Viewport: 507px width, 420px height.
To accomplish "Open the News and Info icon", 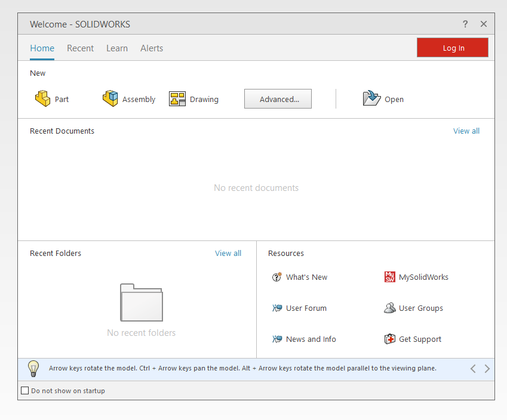I will (276, 339).
